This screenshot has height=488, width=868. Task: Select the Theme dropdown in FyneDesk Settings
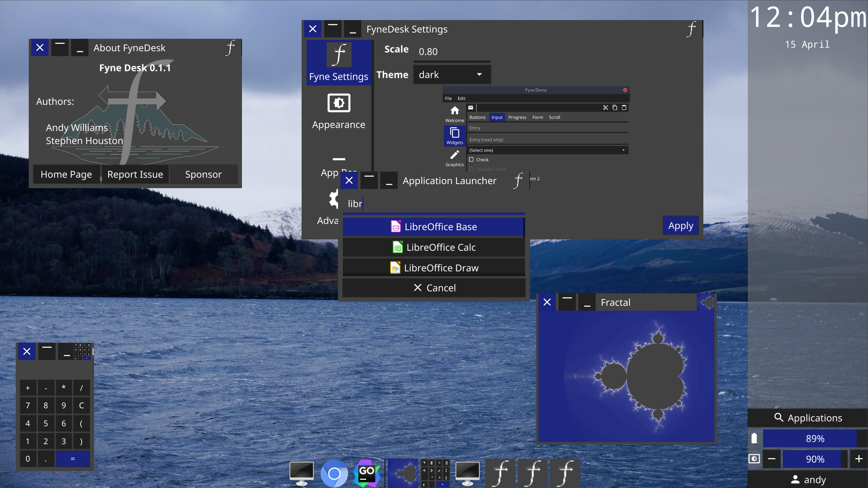[450, 75]
